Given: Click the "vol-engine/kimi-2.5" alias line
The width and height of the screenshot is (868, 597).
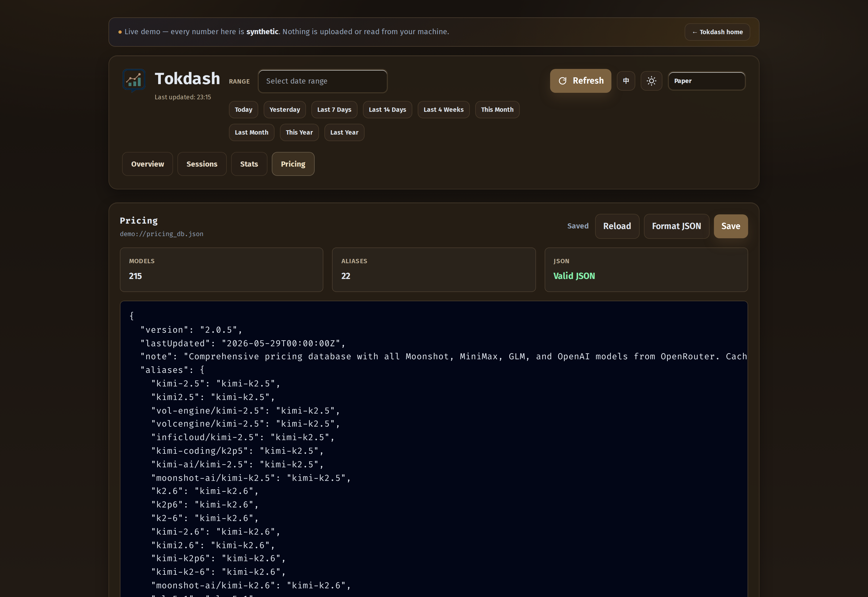Looking at the screenshot, I should tap(245, 411).
